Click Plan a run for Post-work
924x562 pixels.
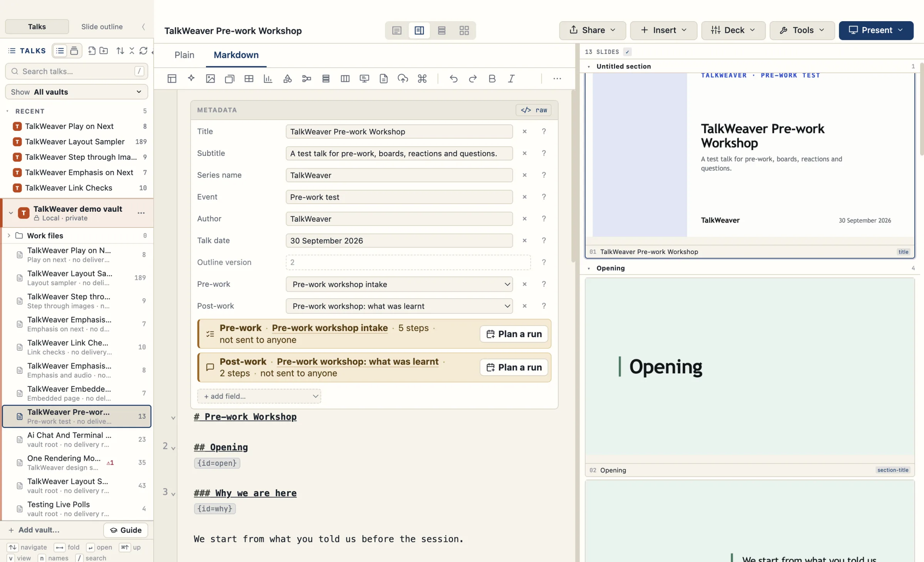pos(514,367)
